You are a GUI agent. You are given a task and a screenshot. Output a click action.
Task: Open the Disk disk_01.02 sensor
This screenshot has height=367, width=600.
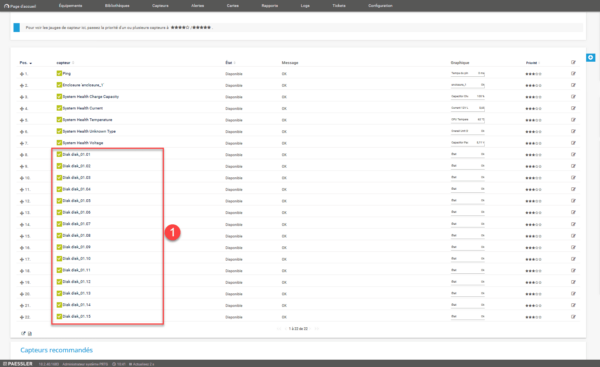[77, 166]
